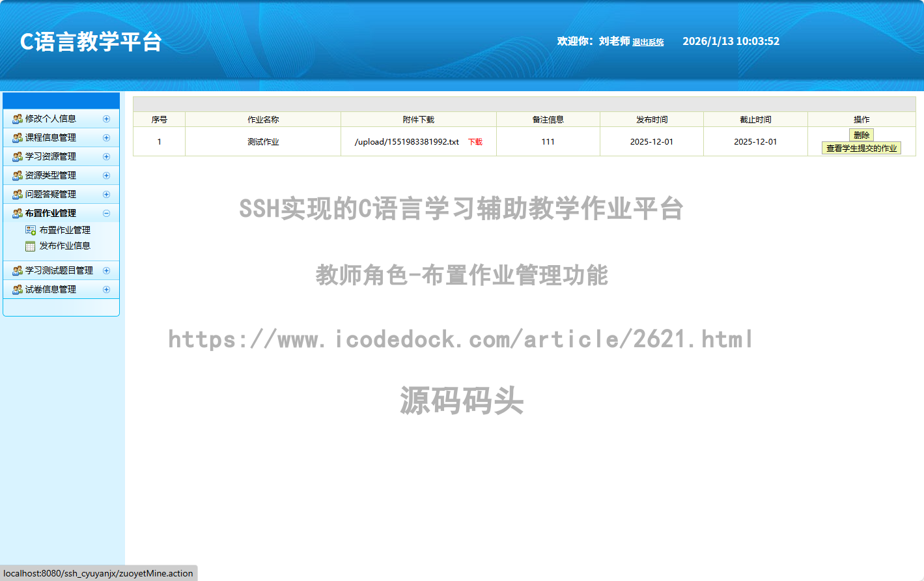This screenshot has height=581, width=924.
Task: Expand the 修改个人信息 section with plus button
Action: point(106,119)
